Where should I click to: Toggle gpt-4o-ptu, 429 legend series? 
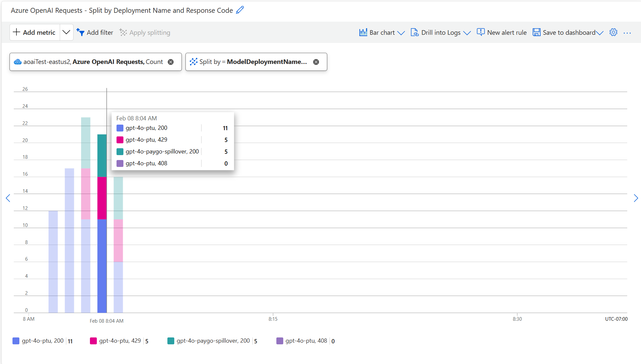pos(119,341)
